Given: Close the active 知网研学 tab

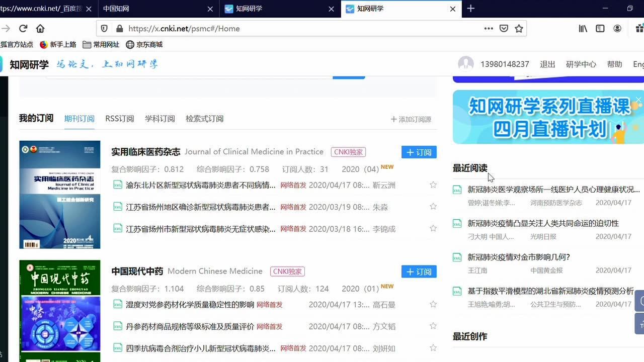Looking at the screenshot, I should point(452,9).
